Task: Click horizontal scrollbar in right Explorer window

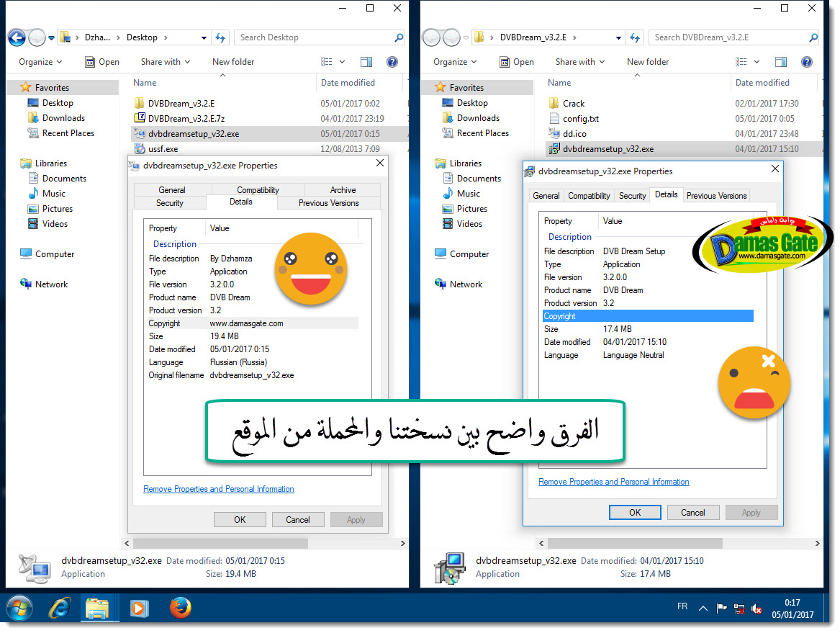Action: click(636, 544)
